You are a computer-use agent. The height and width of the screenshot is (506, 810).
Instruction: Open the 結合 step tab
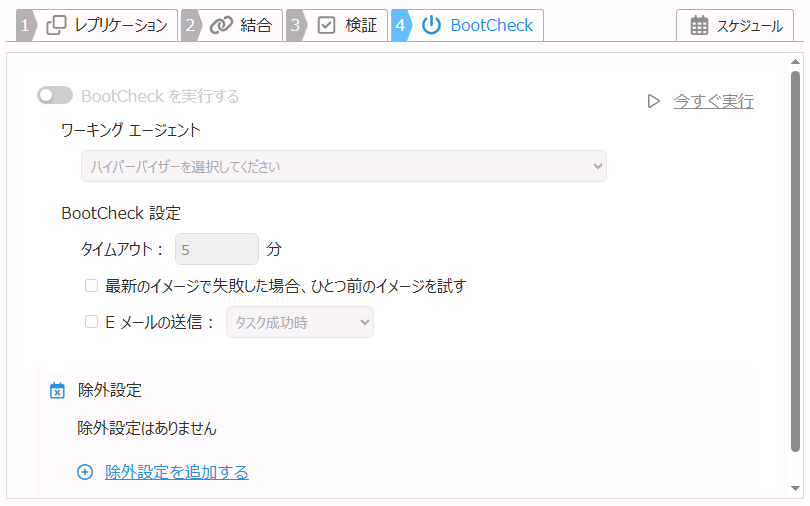[x=256, y=25]
